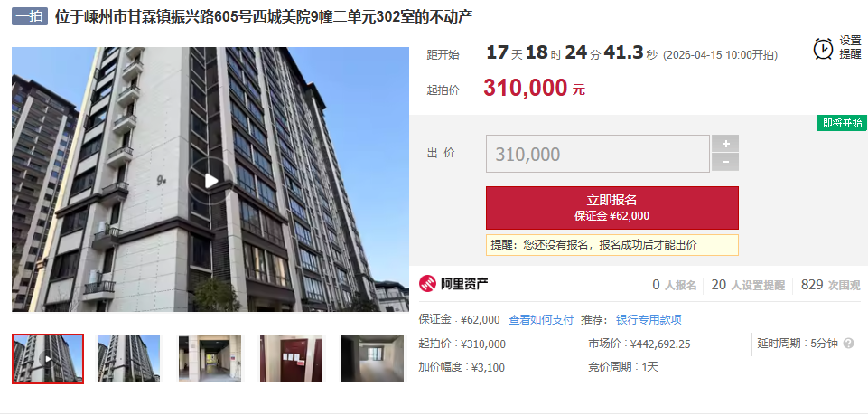Click the help icon beside 延时周期

(848, 344)
